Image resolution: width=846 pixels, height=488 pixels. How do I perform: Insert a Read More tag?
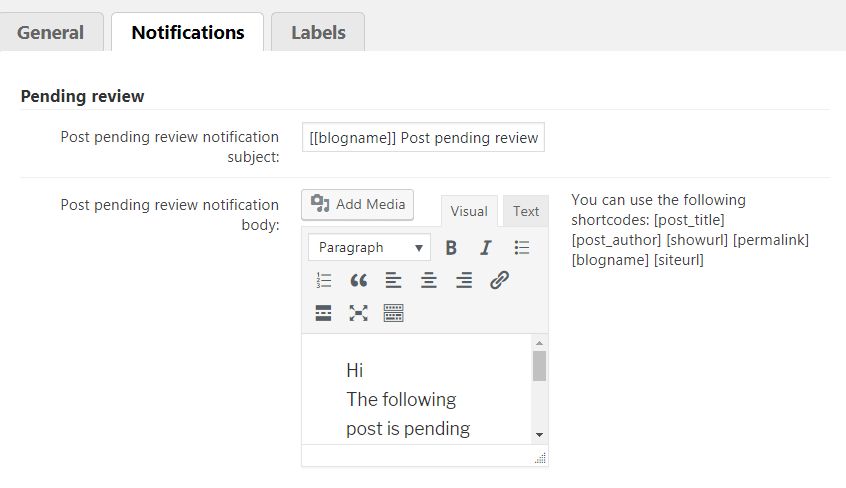(x=323, y=314)
